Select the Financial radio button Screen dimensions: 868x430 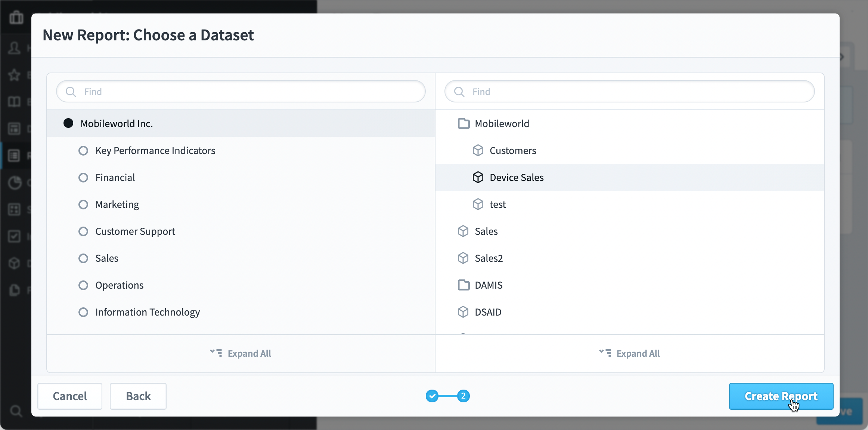point(83,178)
